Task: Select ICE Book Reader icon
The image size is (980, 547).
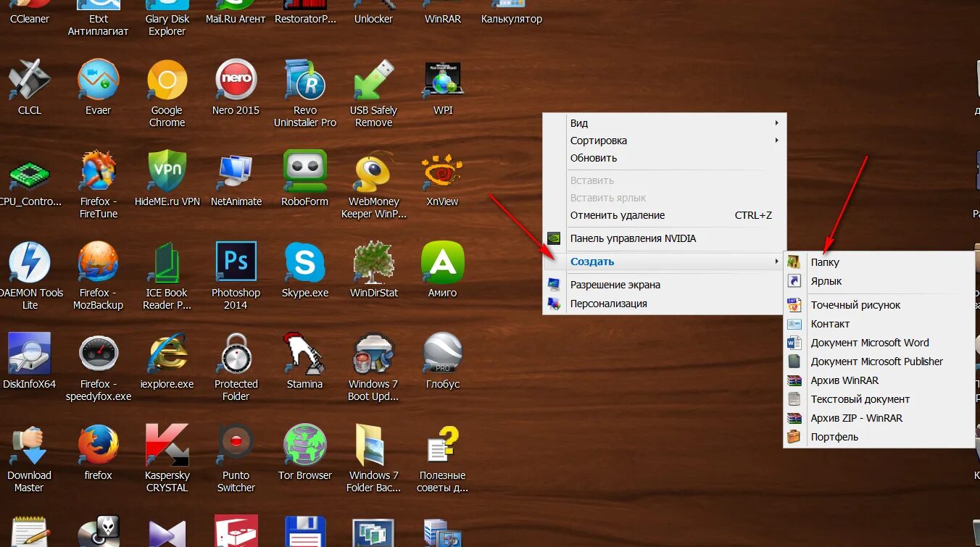Action: click(167, 263)
